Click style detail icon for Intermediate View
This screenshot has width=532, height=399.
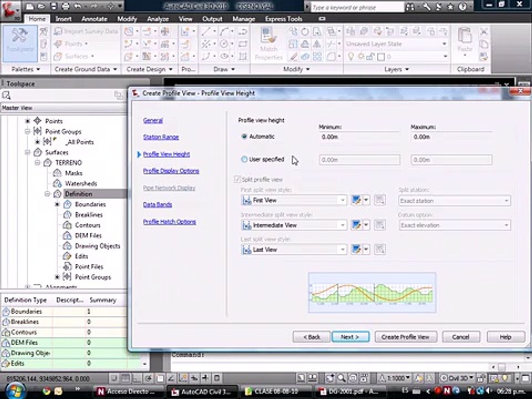(x=380, y=225)
